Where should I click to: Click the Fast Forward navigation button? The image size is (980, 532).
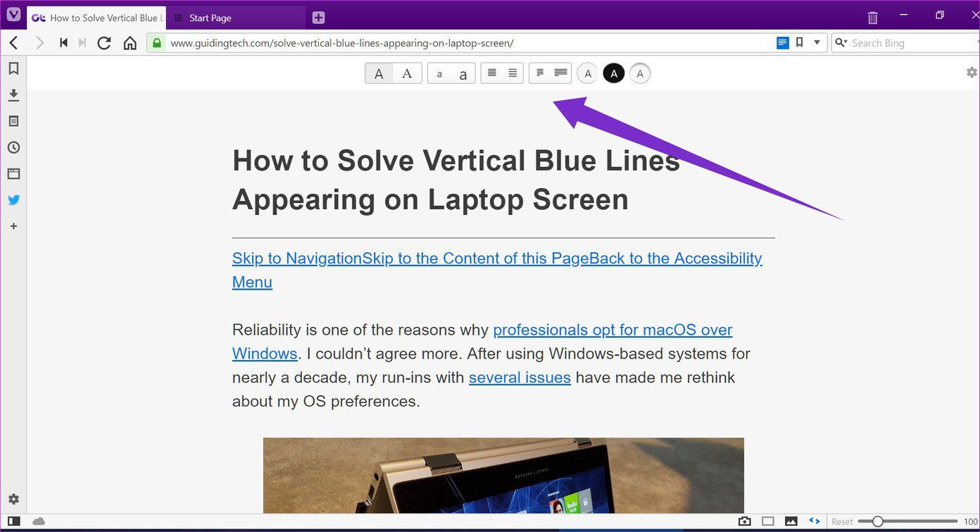pyautogui.click(x=82, y=43)
